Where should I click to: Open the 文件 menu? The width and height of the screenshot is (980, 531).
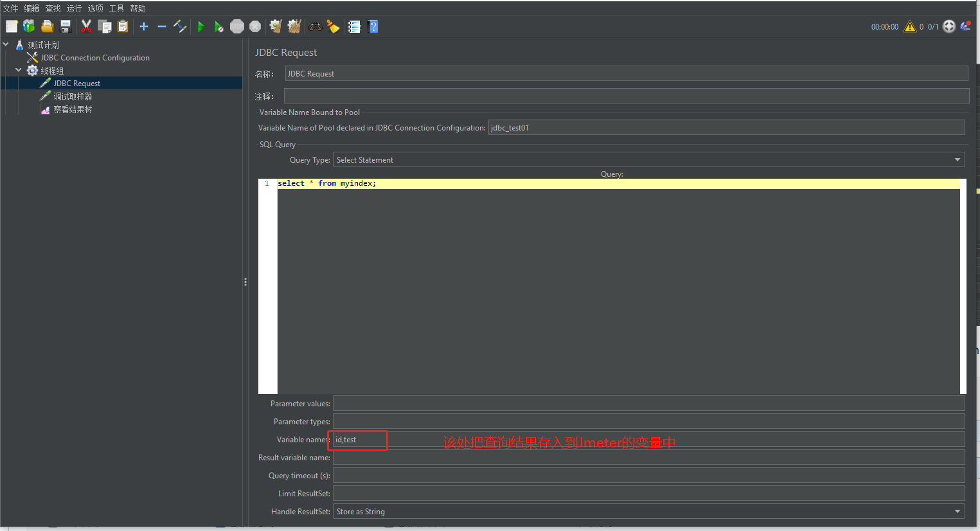pos(11,8)
